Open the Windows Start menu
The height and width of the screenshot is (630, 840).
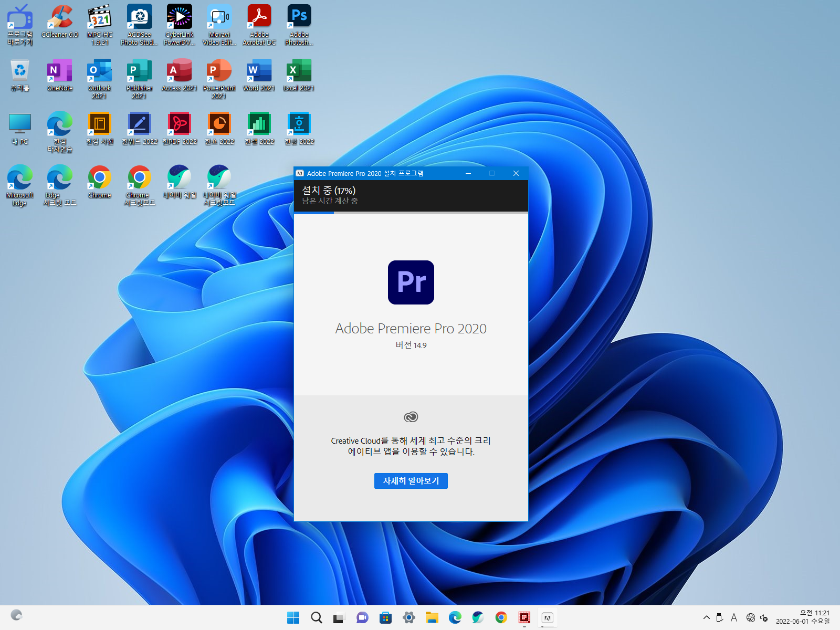pyautogui.click(x=293, y=618)
